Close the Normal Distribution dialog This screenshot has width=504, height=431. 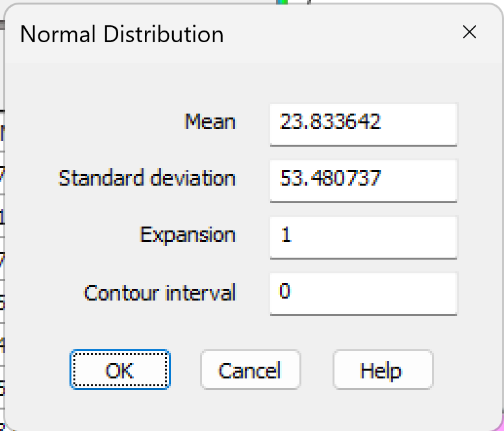click(x=470, y=32)
